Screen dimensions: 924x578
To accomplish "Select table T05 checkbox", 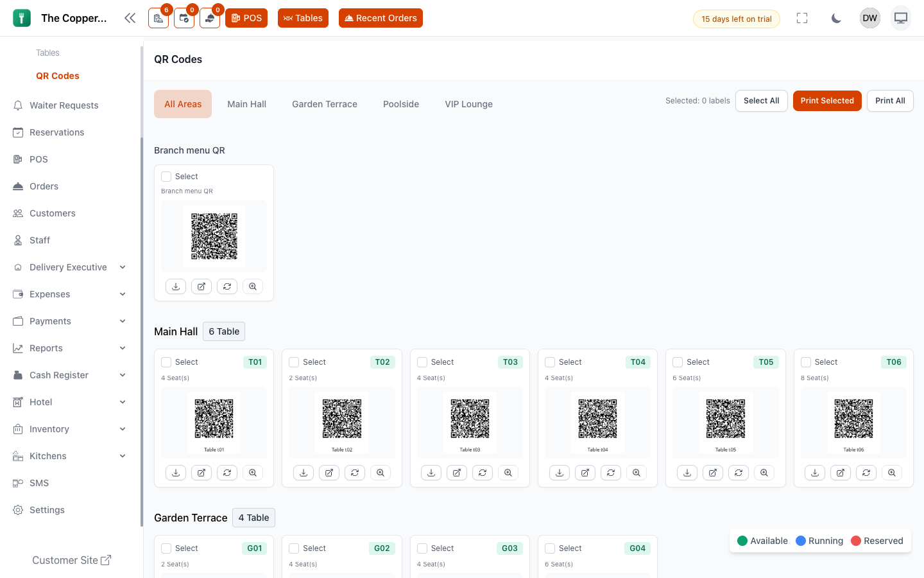I will [x=678, y=362].
